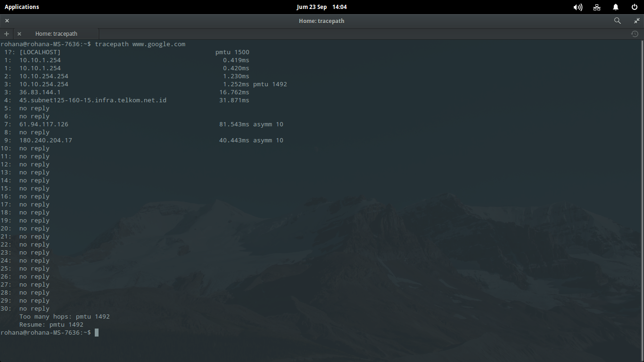This screenshot has height=362, width=644.
Task: Click the address 180.240.204.17
Action: coord(46,140)
